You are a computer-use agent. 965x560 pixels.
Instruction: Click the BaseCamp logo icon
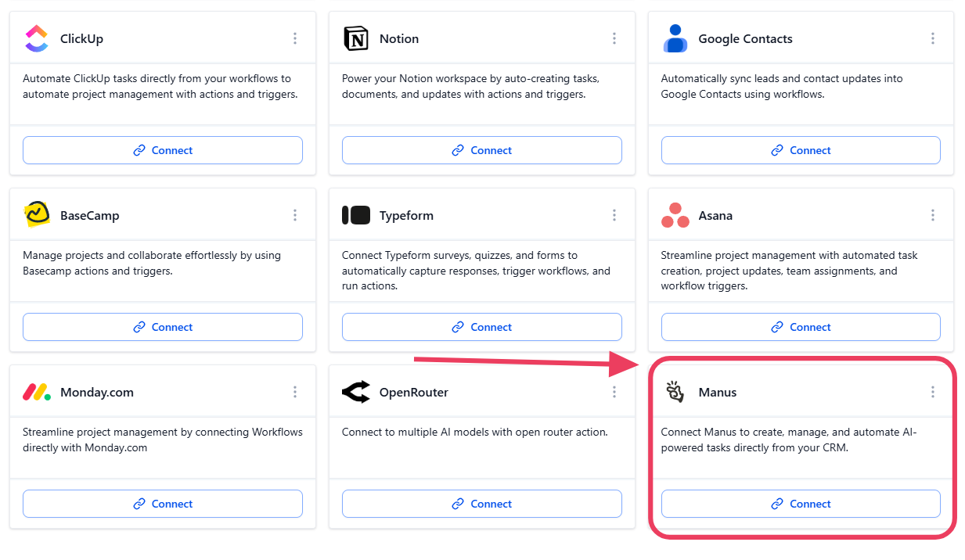point(37,215)
